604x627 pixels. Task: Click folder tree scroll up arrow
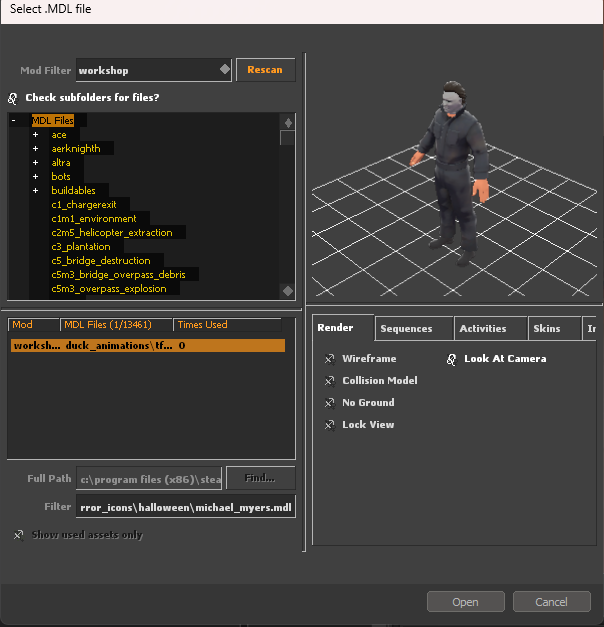(288, 123)
